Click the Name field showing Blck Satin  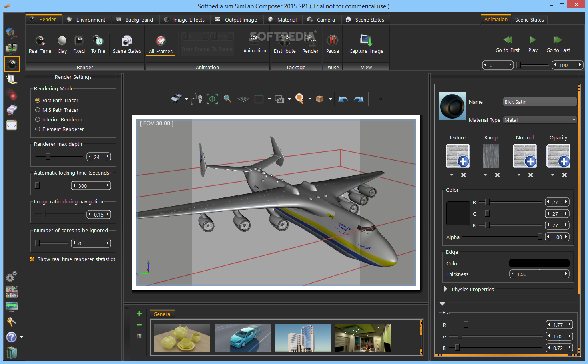coord(540,102)
